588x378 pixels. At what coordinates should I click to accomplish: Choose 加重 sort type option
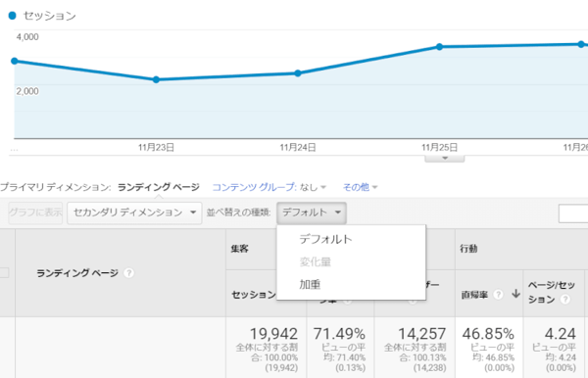click(310, 284)
